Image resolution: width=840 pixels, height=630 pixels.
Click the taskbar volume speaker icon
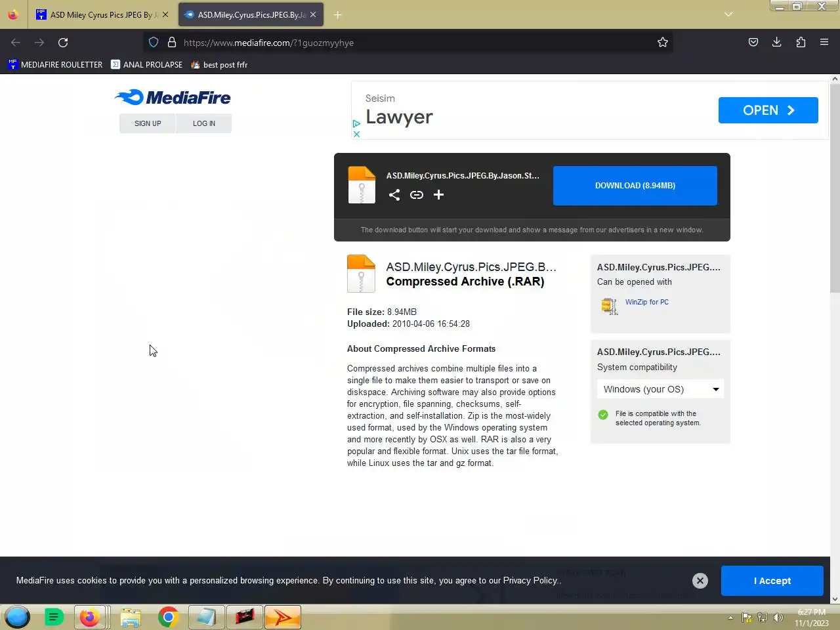tap(778, 618)
